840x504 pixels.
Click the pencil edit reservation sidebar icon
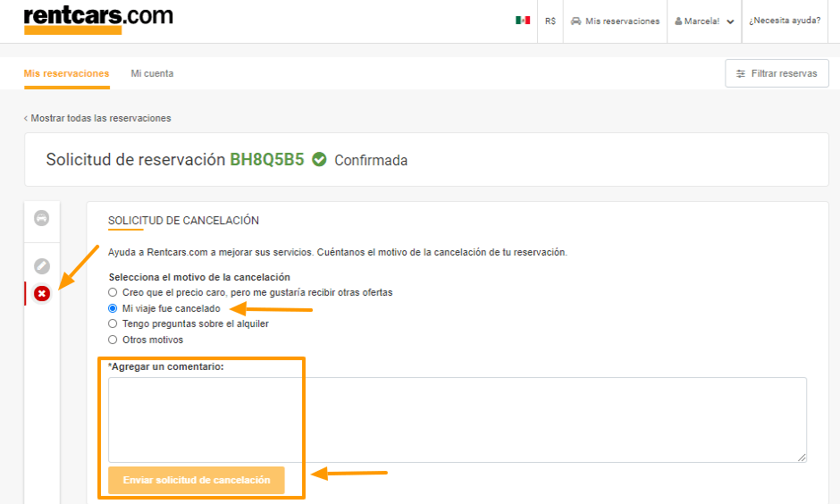[x=41, y=265]
